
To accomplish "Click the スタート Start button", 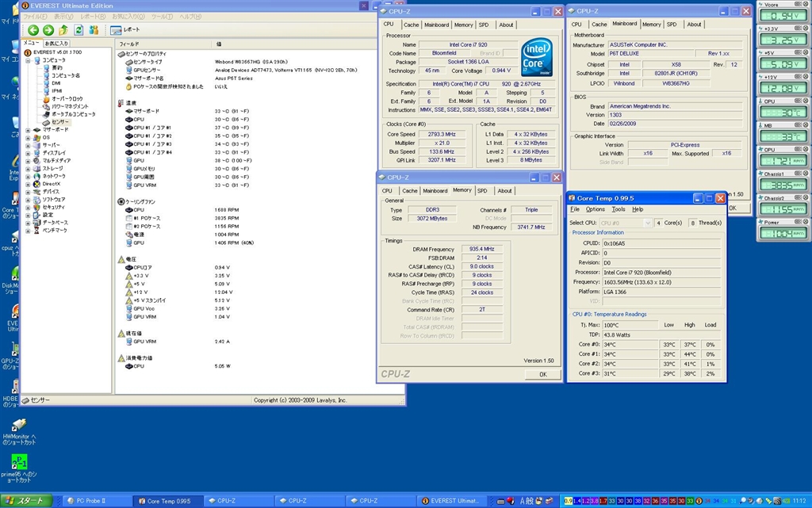I will (27, 501).
